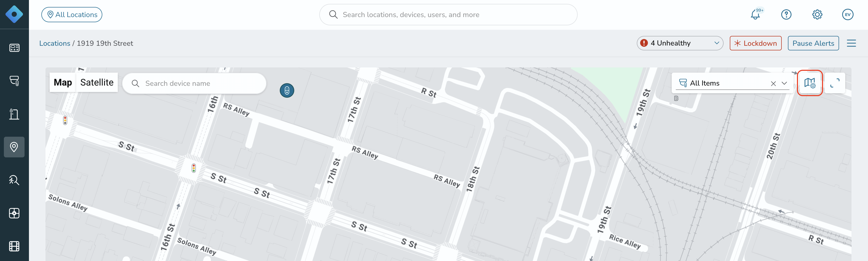Open notifications bell with 99+ badge
868x261 pixels.
(756, 14)
